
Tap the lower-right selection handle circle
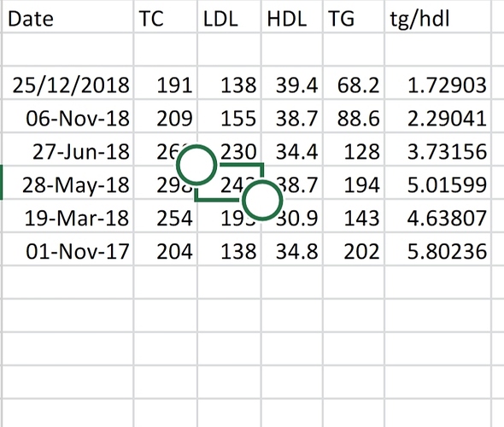(262, 201)
